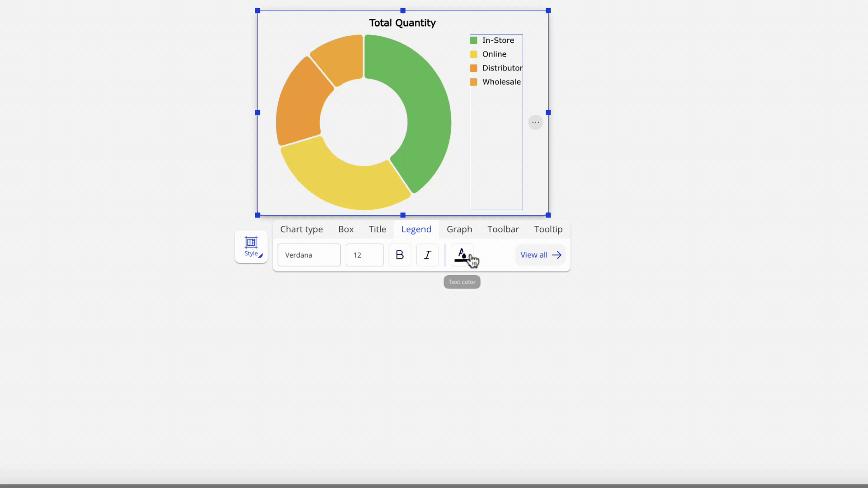This screenshot has height=488, width=868.
Task: Click the View all link
Action: 540,255
